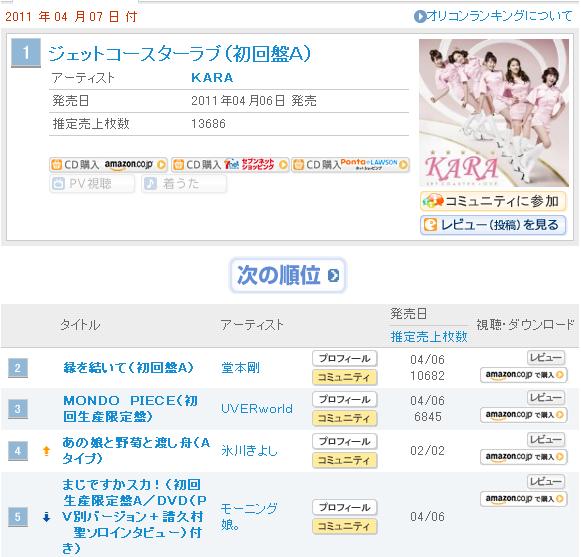Click the blue arrow icon beside オリコンランキングについて
This screenshot has height=557, width=581.
[x=420, y=16]
